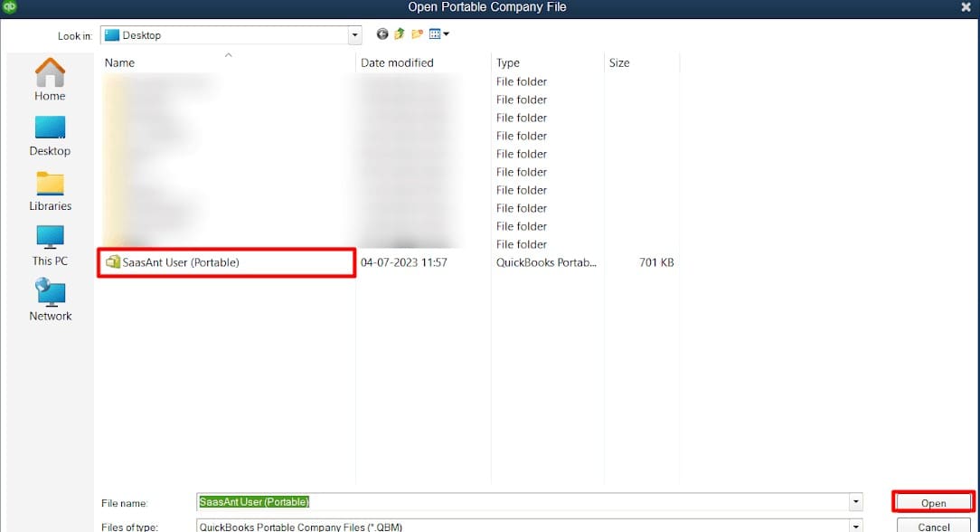Screen dimensions: 980x532
Task: Expand the File name dropdown arrow
Action: (x=855, y=502)
